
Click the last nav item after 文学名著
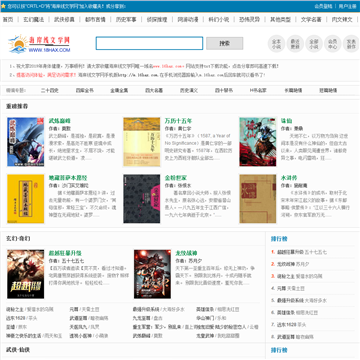click(x=342, y=19)
